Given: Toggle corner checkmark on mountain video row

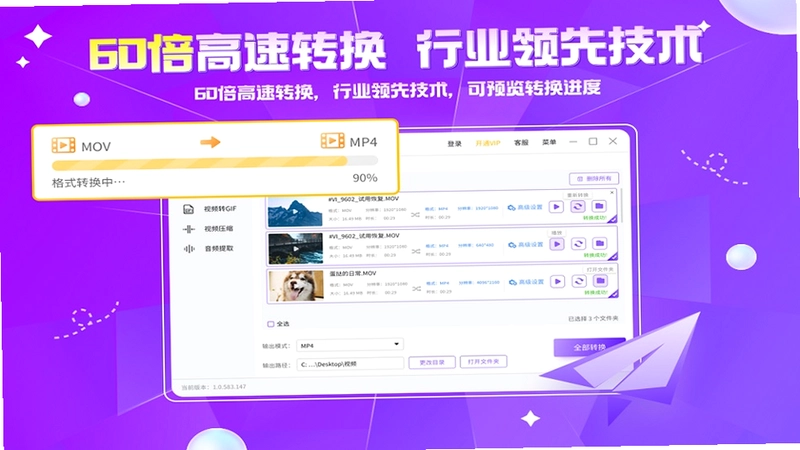Looking at the screenshot, I should coord(612,219).
